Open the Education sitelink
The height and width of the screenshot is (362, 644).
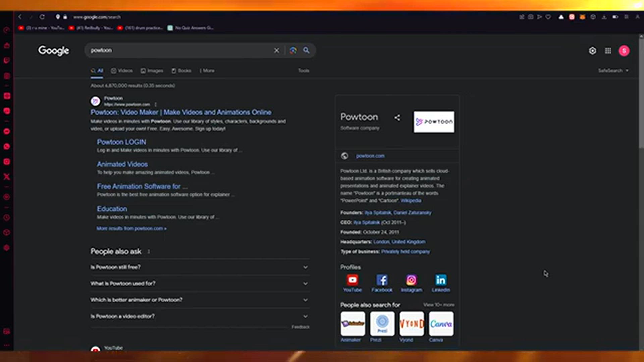click(x=112, y=209)
